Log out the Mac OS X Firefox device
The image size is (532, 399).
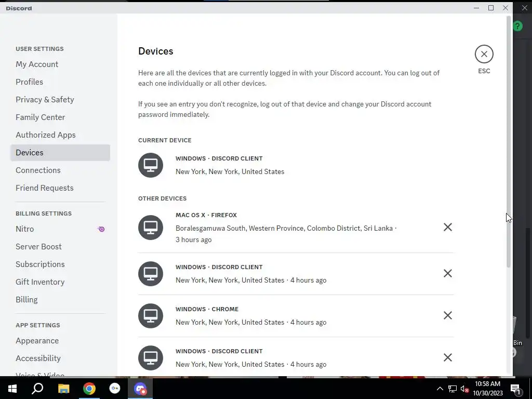[x=447, y=227]
